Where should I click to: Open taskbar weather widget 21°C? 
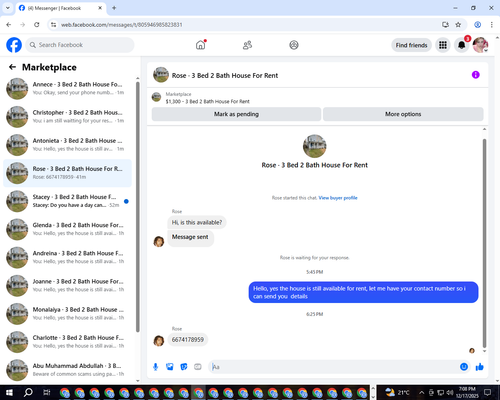[x=397, y=392]
